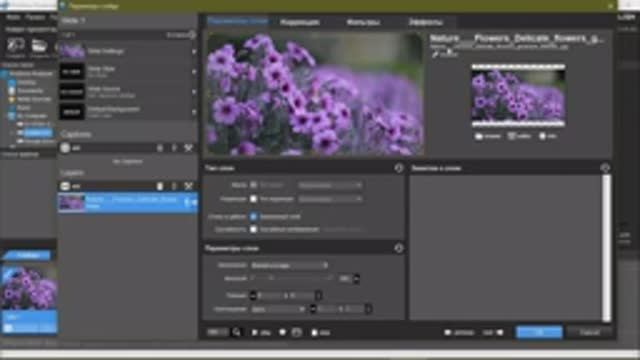Expand the Slide Sound row arrow
The image size is (640, 360).
[x=194, y=92]
